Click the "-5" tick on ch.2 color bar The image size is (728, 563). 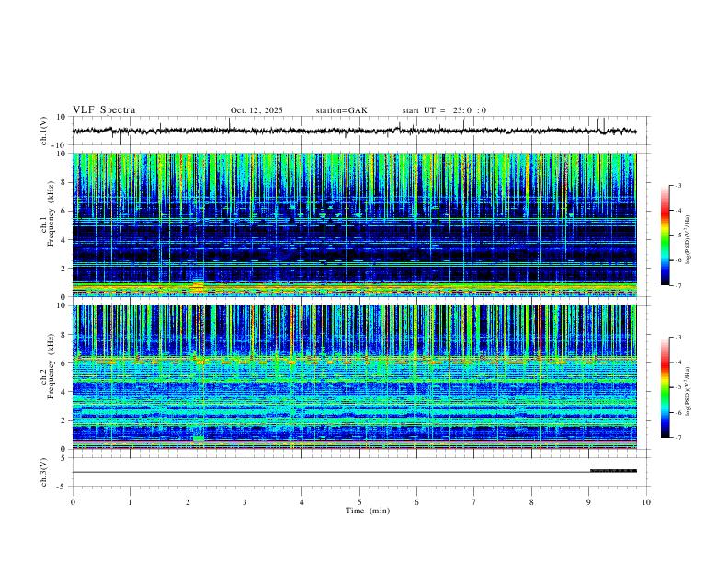coord(678,387)
